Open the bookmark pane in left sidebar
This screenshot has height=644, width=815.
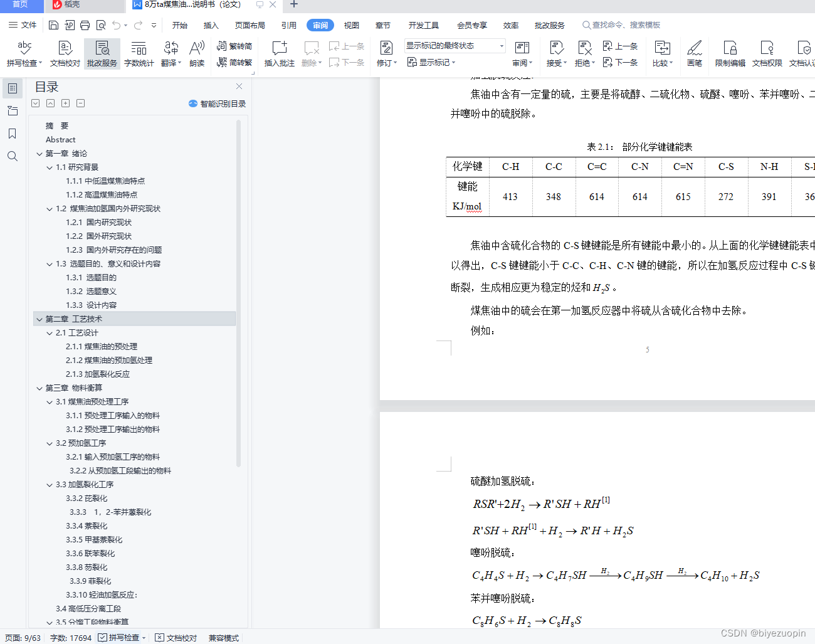[12, 134]
